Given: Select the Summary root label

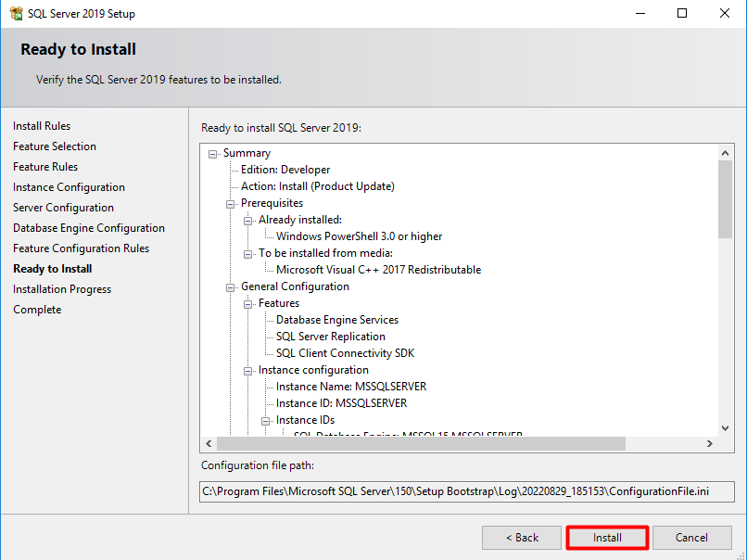Looking at the screenshot, I should (x=247, y=153).
